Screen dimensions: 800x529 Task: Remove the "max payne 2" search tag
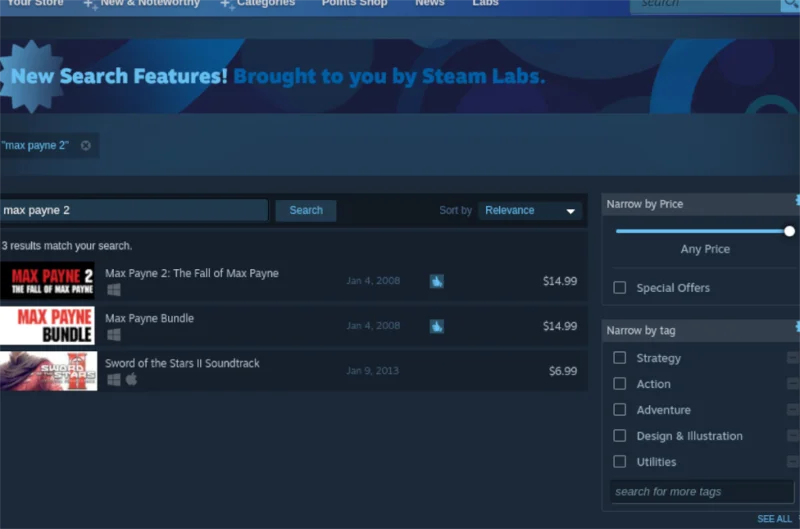[86, 145]
